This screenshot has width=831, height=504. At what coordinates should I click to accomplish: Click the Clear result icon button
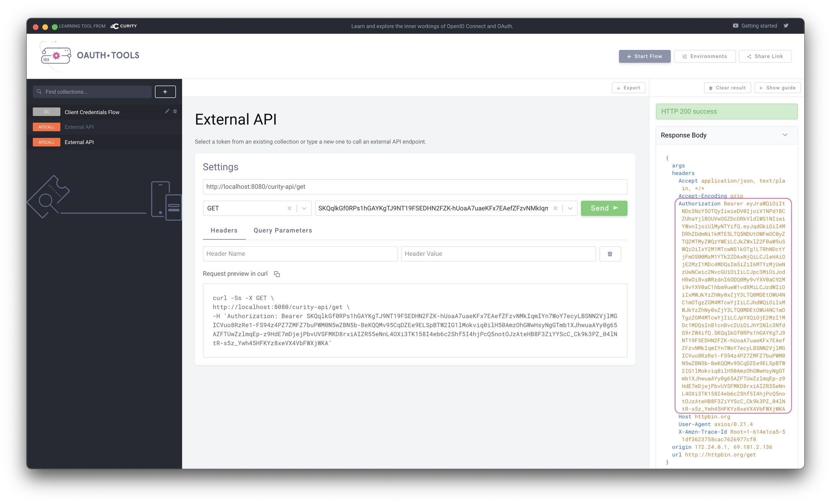click(x=727, y=88)
